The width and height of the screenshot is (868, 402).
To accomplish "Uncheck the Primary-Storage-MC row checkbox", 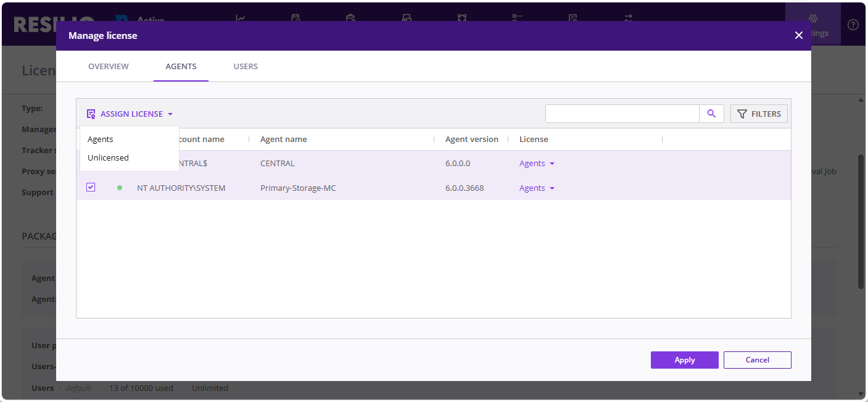I will point(91,187).
